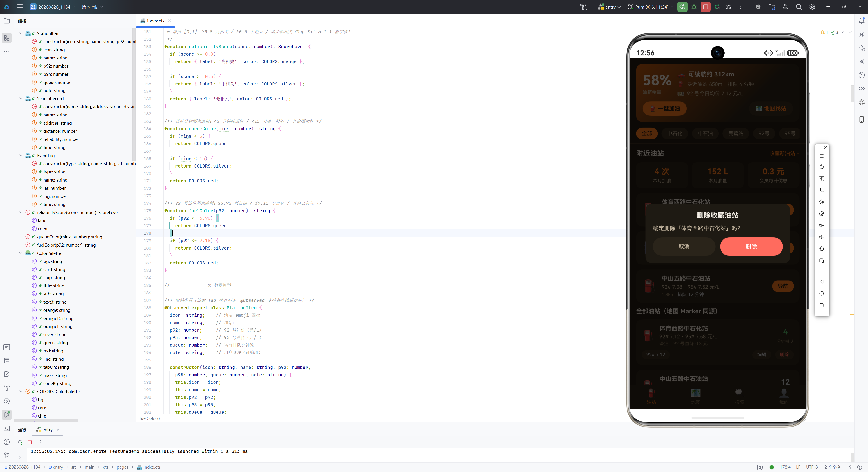This screenshot has width=868, height=472.
Task: Open the git branch tool window
Action: pyautogui.click(x=7, y=455)
